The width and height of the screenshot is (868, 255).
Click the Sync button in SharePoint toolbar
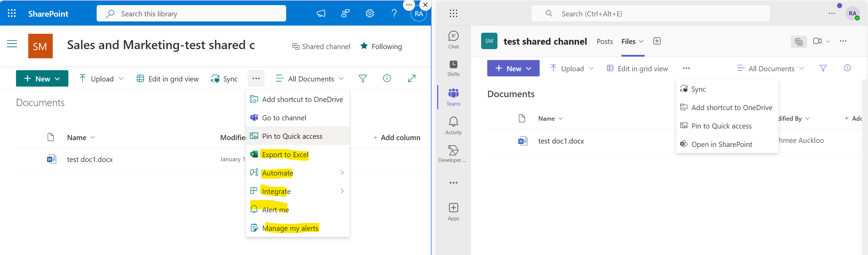224,79
